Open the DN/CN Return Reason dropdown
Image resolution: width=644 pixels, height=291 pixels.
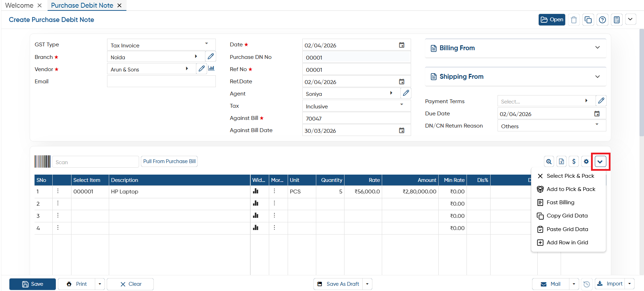(x=552, y=126)
